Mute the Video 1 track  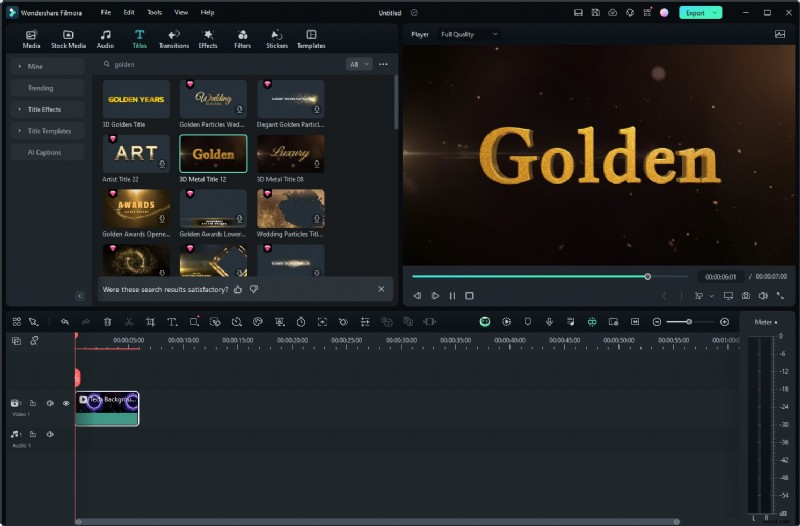[x=50, y=403]
